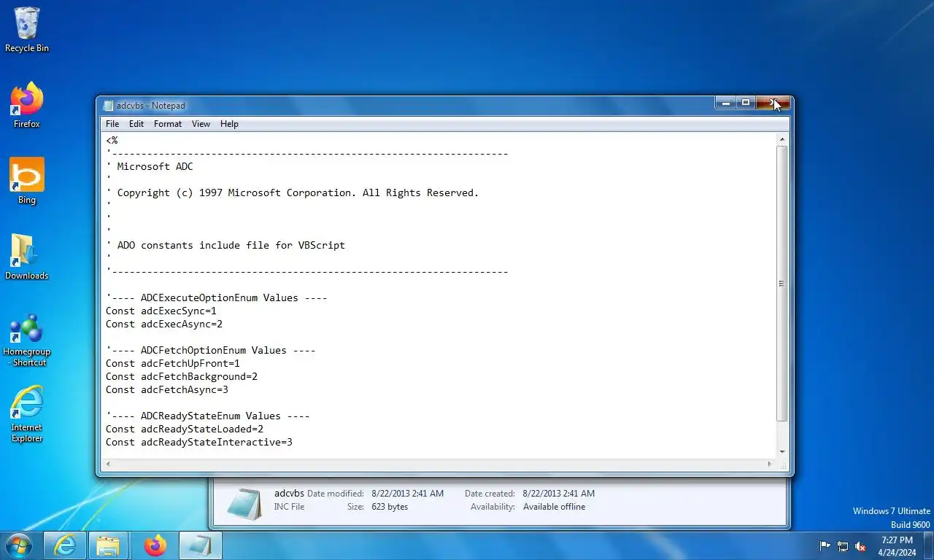Click the 'Available offline' availability value

click(554, 507)
